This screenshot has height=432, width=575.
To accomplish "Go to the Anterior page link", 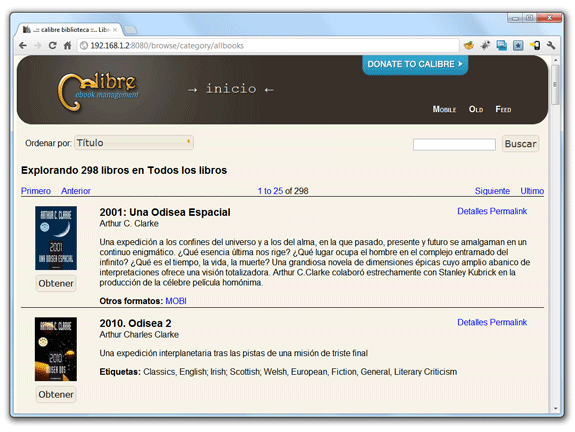I will pyautogui.click(x=76, y=191).
